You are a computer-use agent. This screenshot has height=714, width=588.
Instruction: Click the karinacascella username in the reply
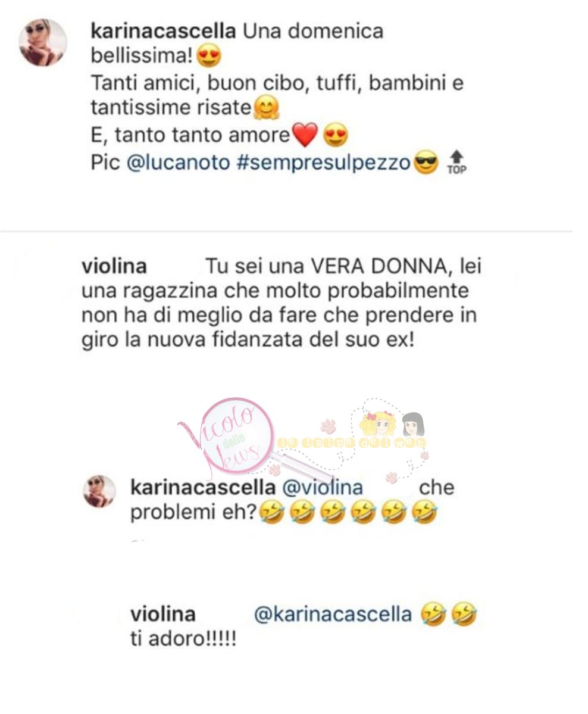(203, 488)
